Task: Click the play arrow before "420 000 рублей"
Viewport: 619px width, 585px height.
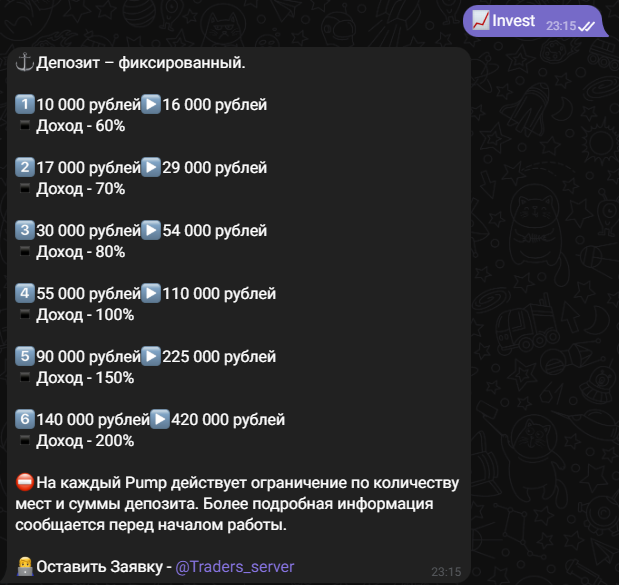Action: [x=160, y=420]
